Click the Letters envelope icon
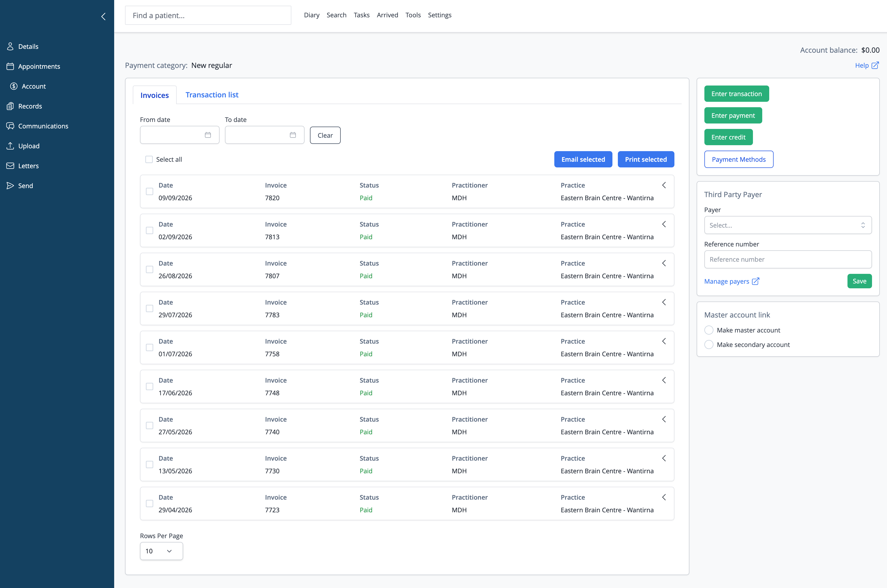This screenshot has height=588, width=887. tap(10, 166)
